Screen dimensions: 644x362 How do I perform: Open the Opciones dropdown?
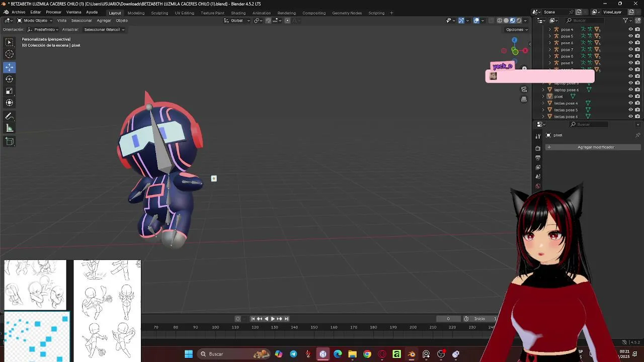517,30
